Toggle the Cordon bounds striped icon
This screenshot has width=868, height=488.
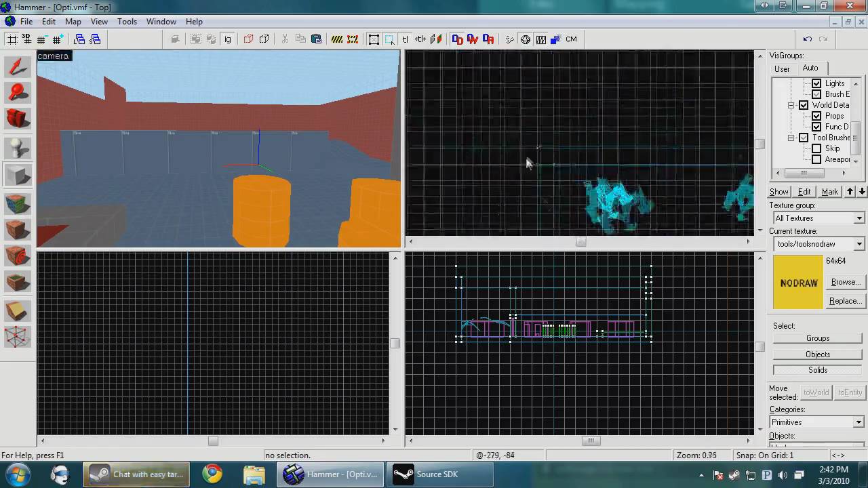tap(337, 39)
